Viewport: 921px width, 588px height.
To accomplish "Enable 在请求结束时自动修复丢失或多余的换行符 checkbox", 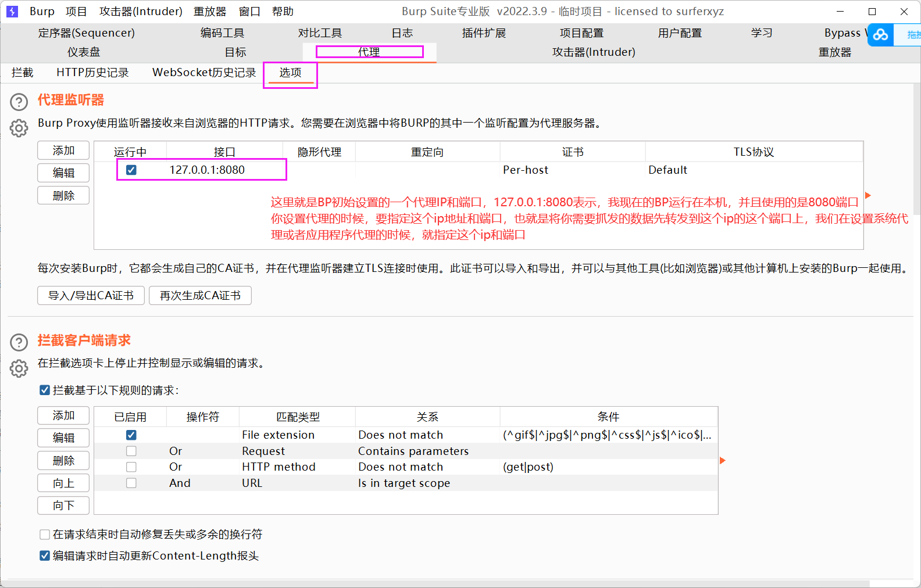I will [45, 535].
